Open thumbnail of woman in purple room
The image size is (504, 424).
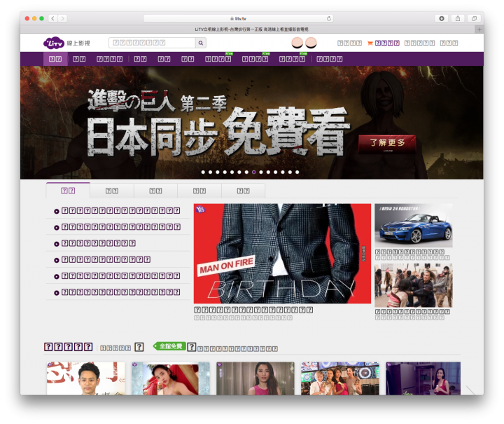coord(423,378)
